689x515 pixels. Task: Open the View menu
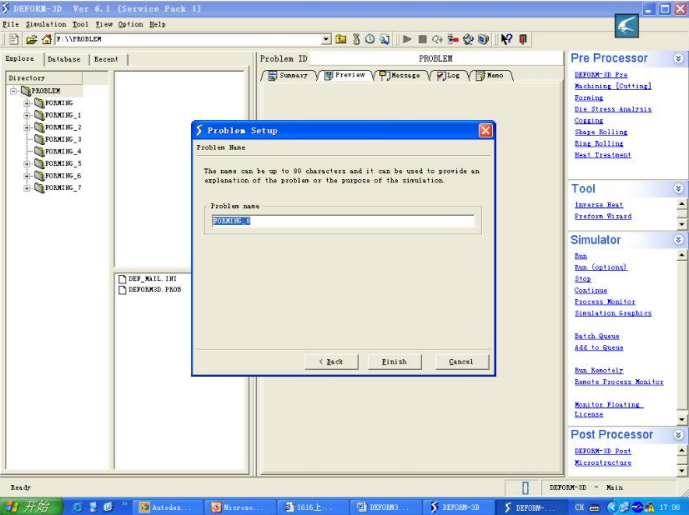coord(104,25)
